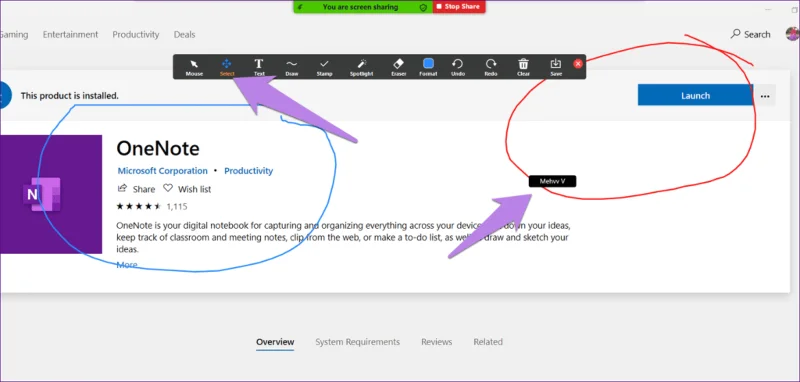Open the Gaming tab
Screen dimensions: 800x382
coord(14,35)
